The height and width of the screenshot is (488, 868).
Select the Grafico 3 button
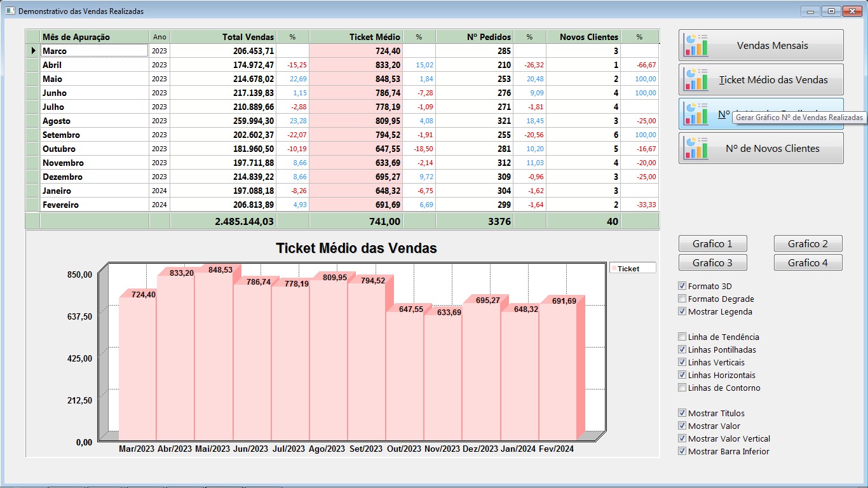pyautogui.click(x=712, y=262)
